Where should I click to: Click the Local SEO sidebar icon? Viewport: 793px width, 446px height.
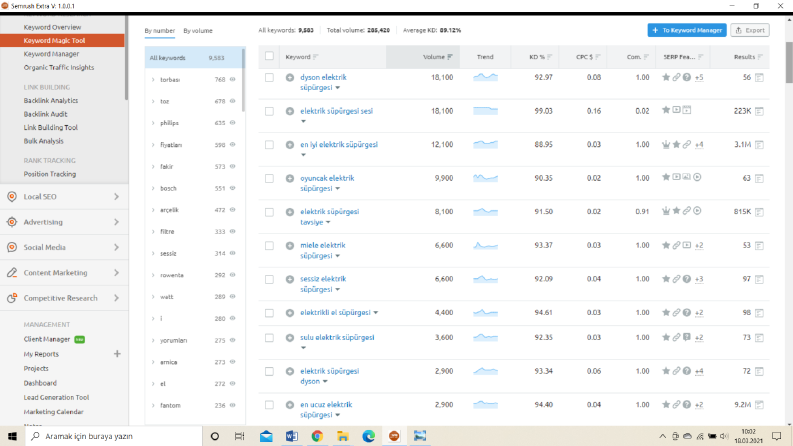click(x=12, y=196)
